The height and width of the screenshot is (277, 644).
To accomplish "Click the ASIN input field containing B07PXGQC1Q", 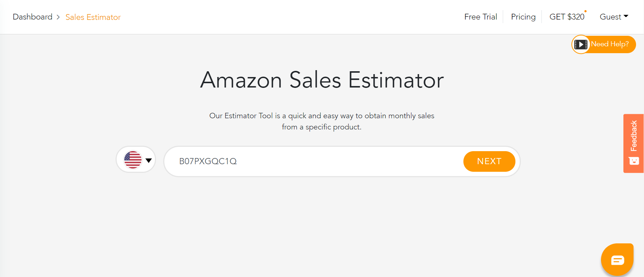I will pos(307,161).
